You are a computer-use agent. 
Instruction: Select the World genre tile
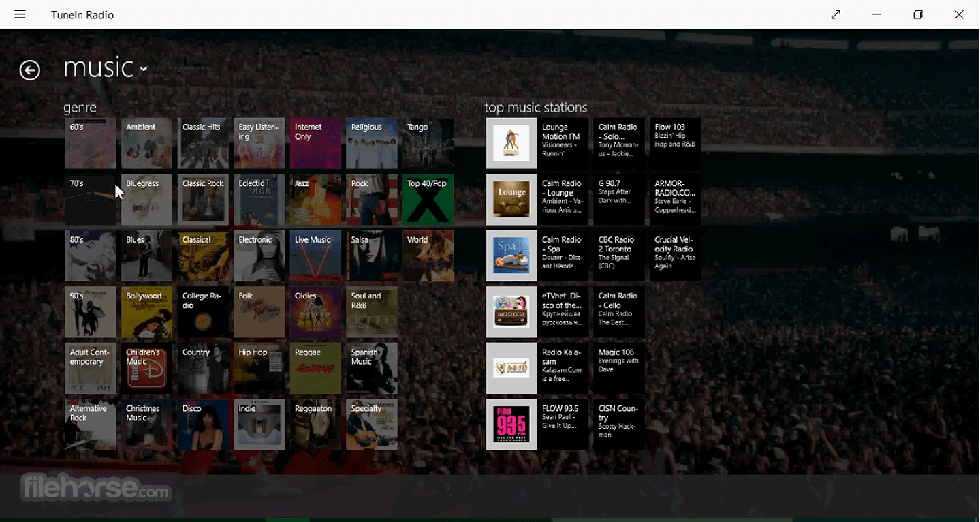[x=428, y=256]
